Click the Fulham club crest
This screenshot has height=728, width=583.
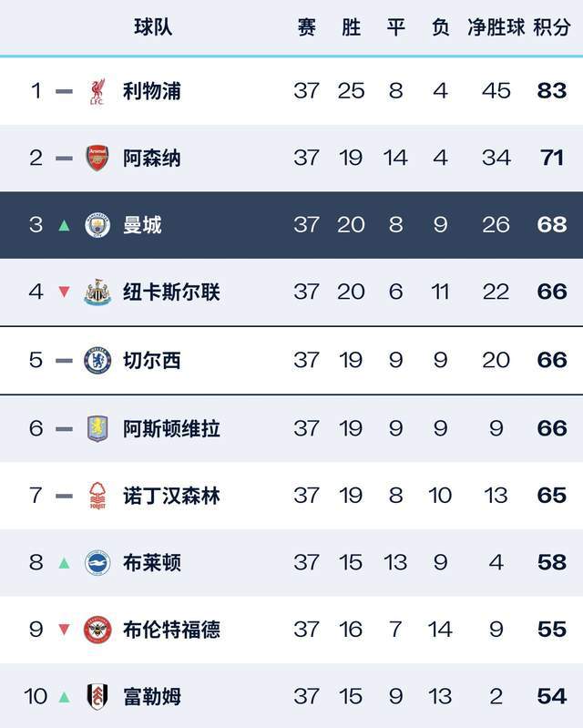(x=97, y=697)
